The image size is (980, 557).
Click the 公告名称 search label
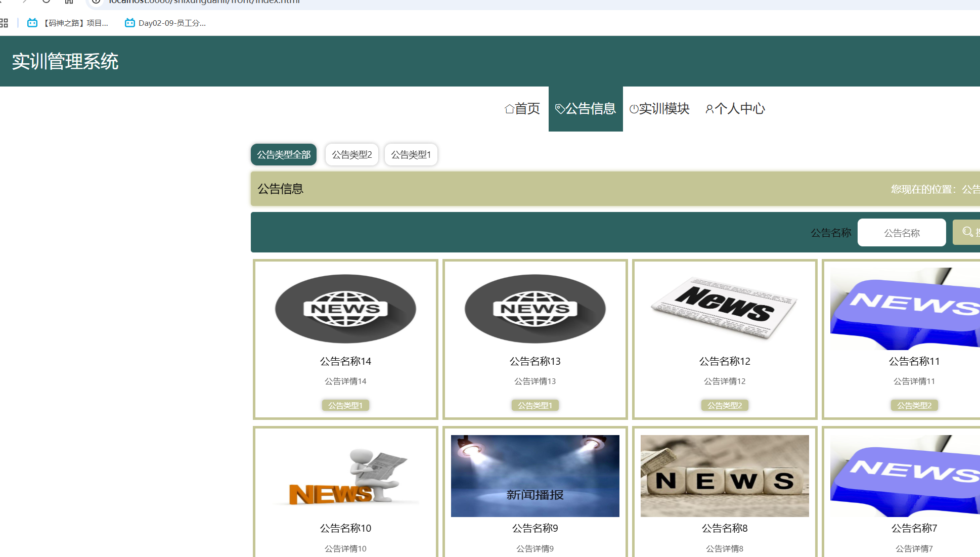(831, 233)
